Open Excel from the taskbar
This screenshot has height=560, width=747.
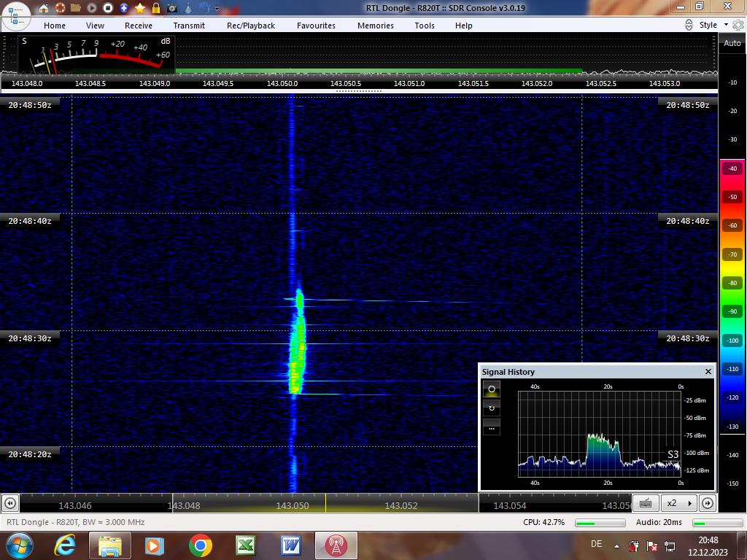[x=245, y=545]
